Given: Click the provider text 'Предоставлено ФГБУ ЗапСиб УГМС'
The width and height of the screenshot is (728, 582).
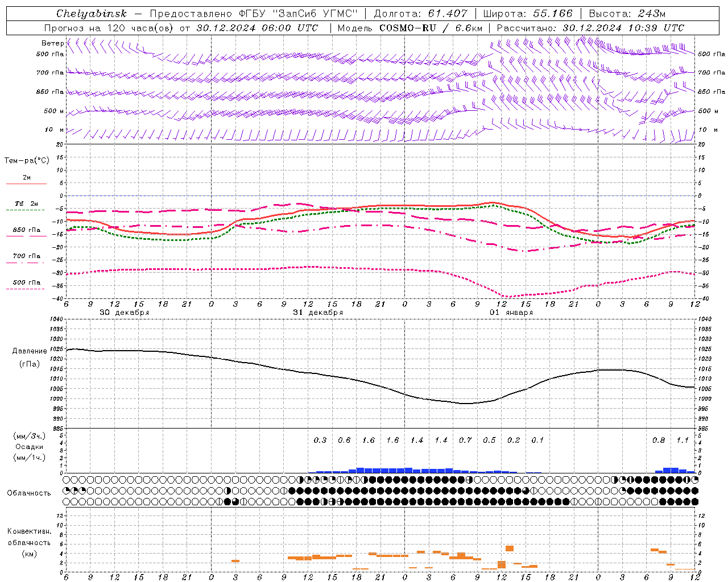Looking at the screenshot, I should [x=254, y=14].
